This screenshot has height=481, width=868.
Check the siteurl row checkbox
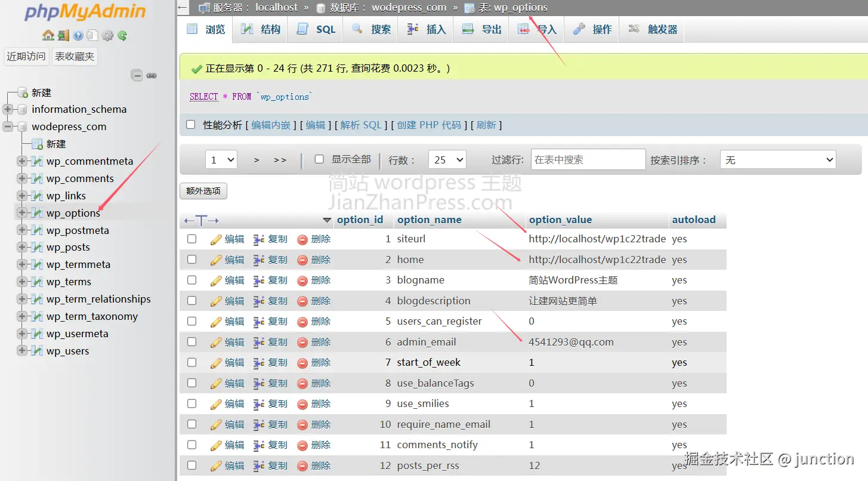[191, 239]
